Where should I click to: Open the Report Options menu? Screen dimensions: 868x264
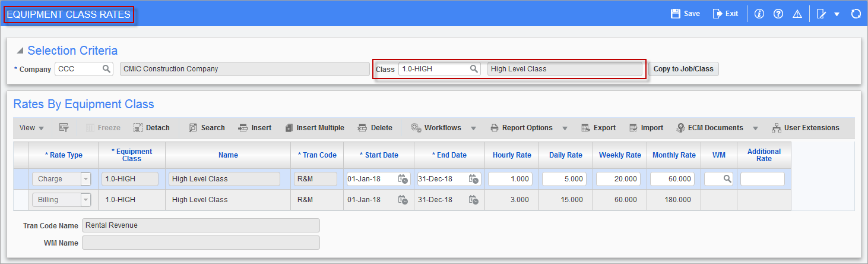522,128
